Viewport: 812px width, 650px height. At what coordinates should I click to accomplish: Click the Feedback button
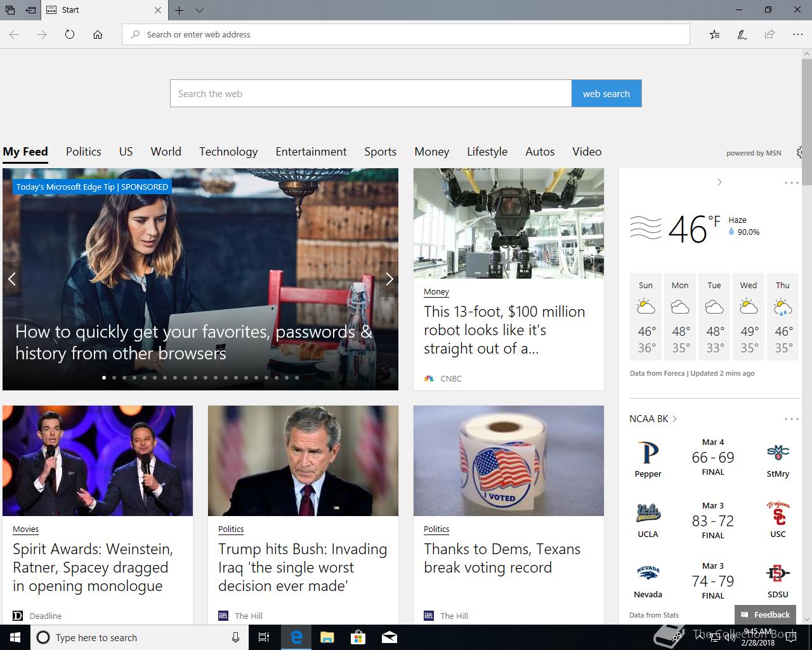point(765,614)
